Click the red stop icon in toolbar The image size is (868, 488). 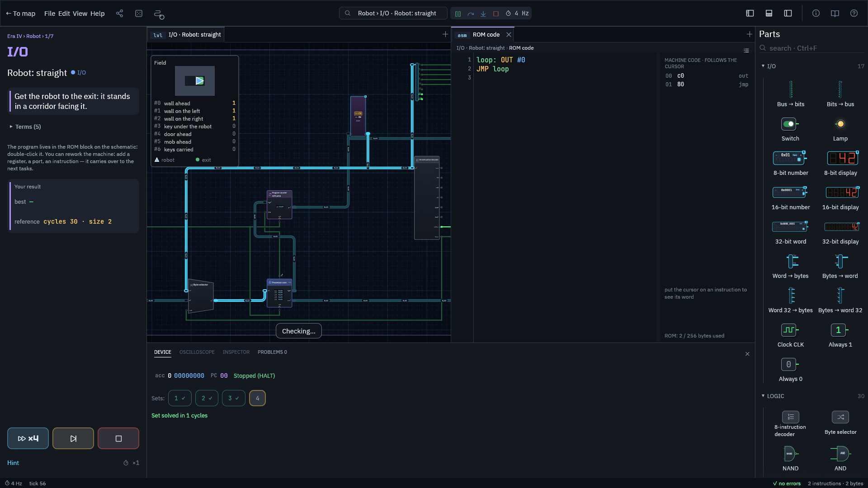click(496, 14)
